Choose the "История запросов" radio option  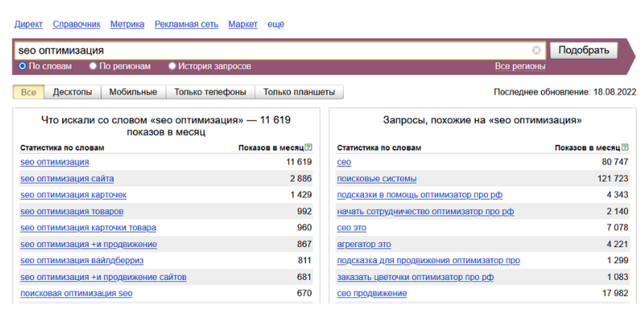tap(172, 66)
